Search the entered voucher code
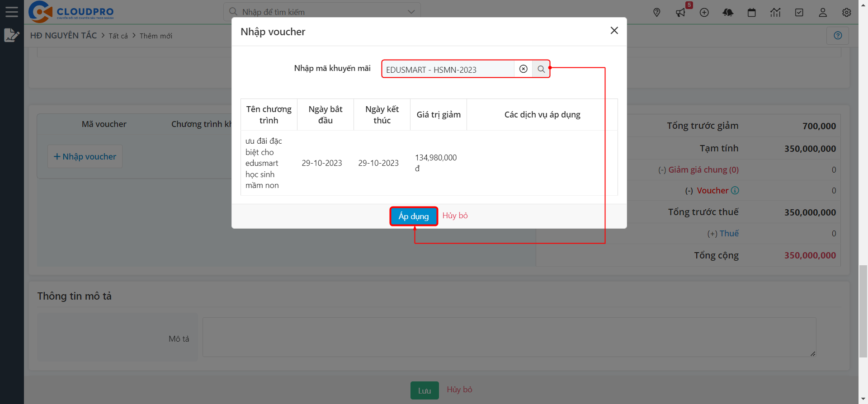 (x=541, y=69)
